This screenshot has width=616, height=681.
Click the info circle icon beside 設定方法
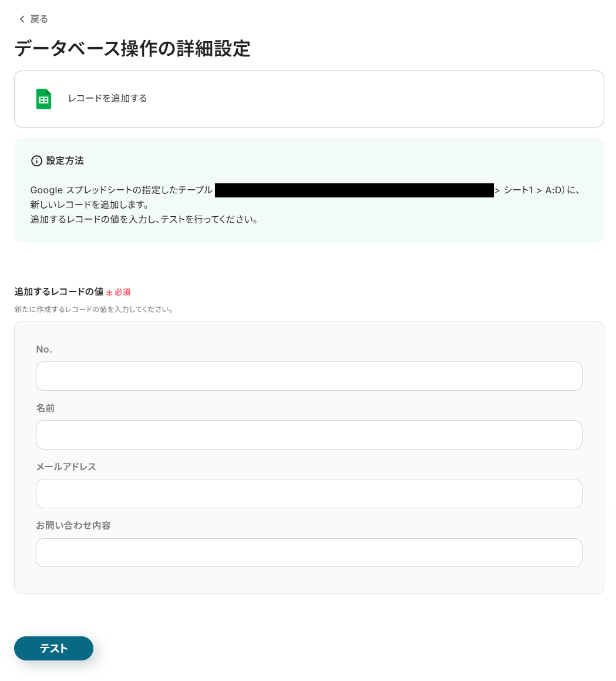click(36, 161)
